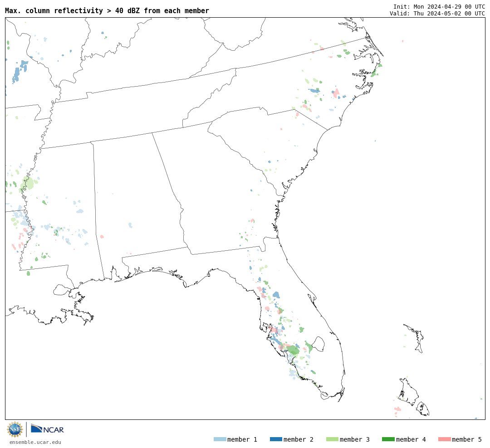Click the member 1 light blue swatch

[x=220, y=439]
